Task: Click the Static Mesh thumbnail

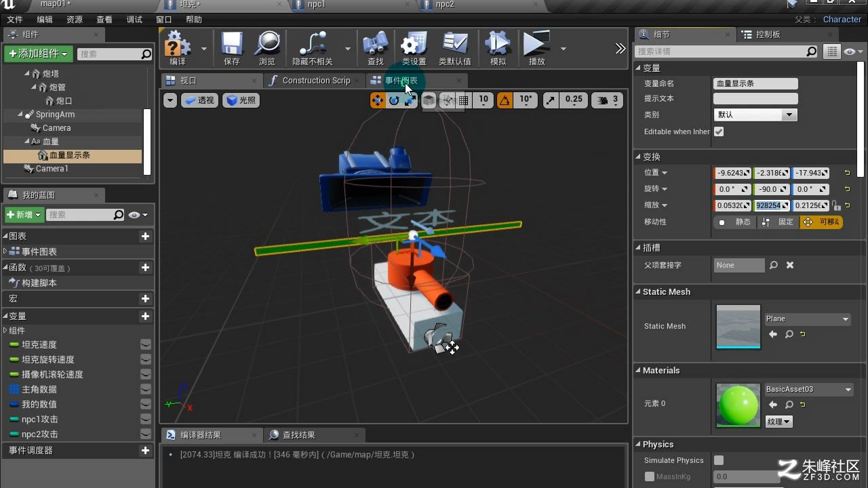Action: click(x=738, y=327)
